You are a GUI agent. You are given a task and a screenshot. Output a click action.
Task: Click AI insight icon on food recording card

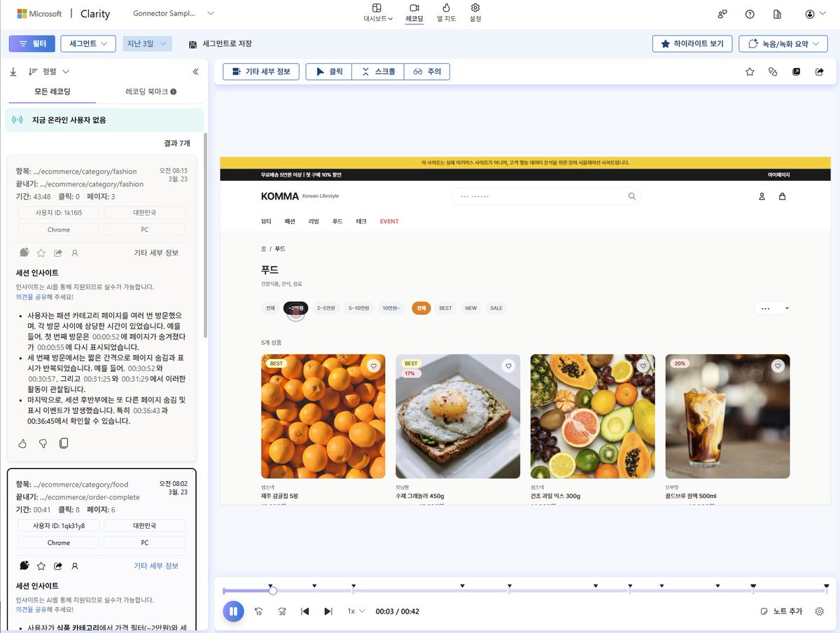point(24,565)
